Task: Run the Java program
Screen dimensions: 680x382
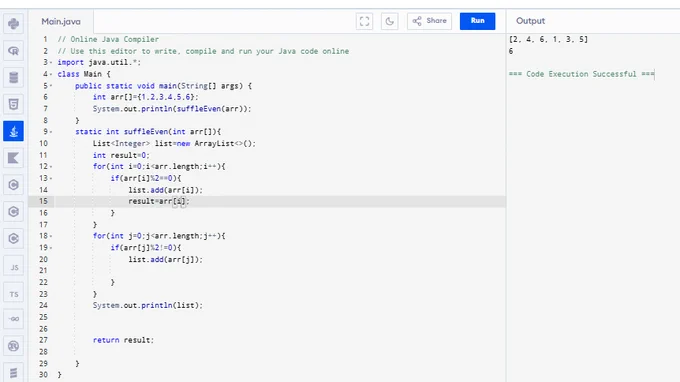Action: 477,21
